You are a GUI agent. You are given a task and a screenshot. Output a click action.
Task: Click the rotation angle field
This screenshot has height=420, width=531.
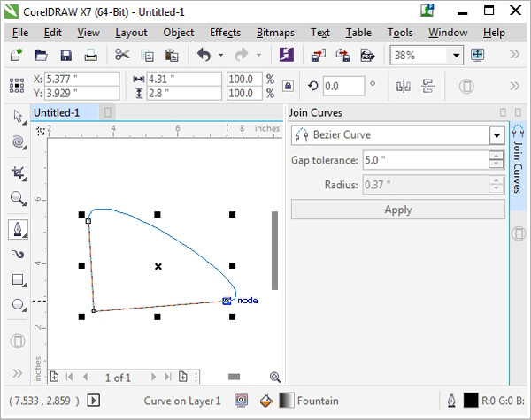coord(343,86)
